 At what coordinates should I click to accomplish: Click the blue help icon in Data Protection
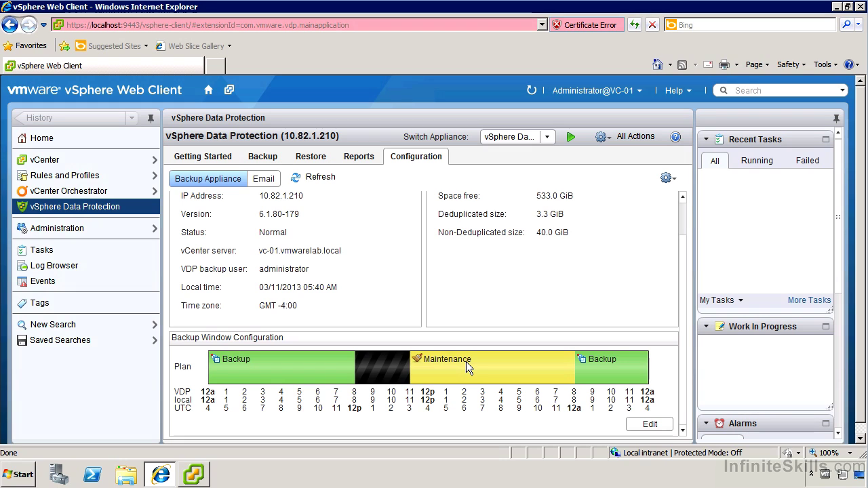click(x=675, y=137)
